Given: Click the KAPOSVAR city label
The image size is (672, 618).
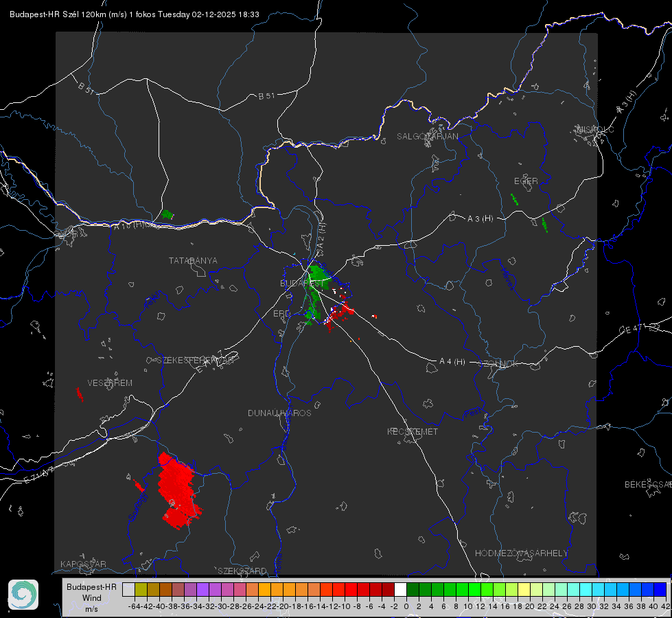Looking at the screenshot, I should [x=83, y=564].
